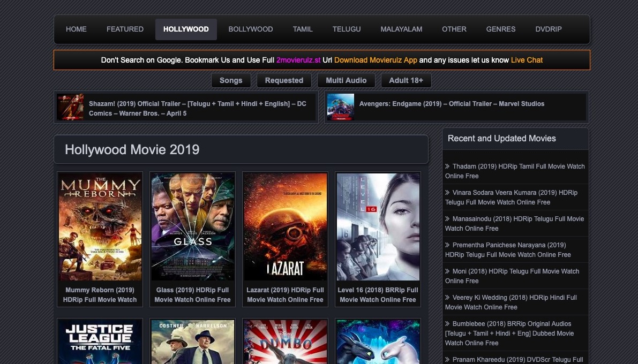Open Thadam (2019) HDRip Tamil link
The image size is (638, 364).
[515, 171]
